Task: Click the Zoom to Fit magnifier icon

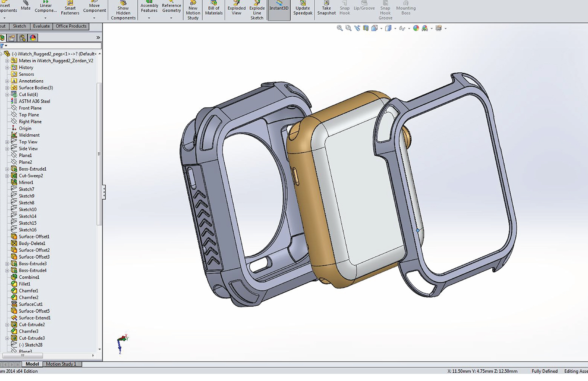Action: (340, 28)
